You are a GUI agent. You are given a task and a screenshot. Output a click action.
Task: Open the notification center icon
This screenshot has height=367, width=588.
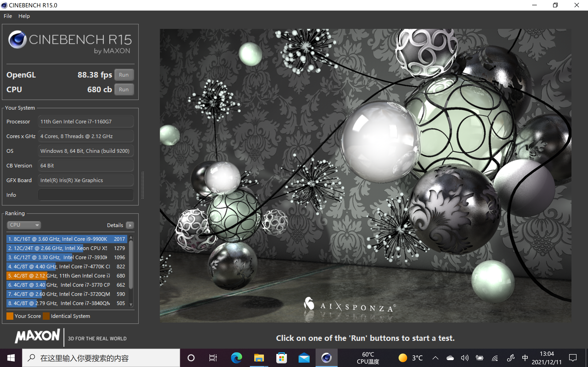point(573,358)
